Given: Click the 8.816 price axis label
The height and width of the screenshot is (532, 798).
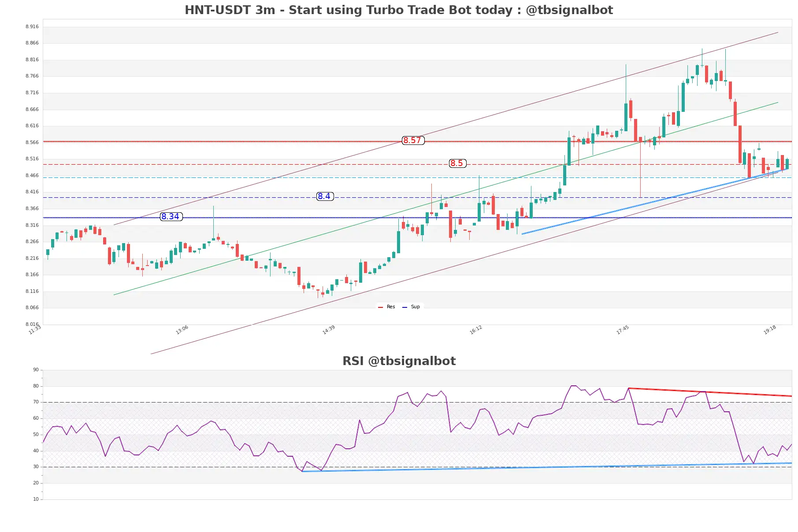Looking at the screenshot, I should tap(32, 60).
